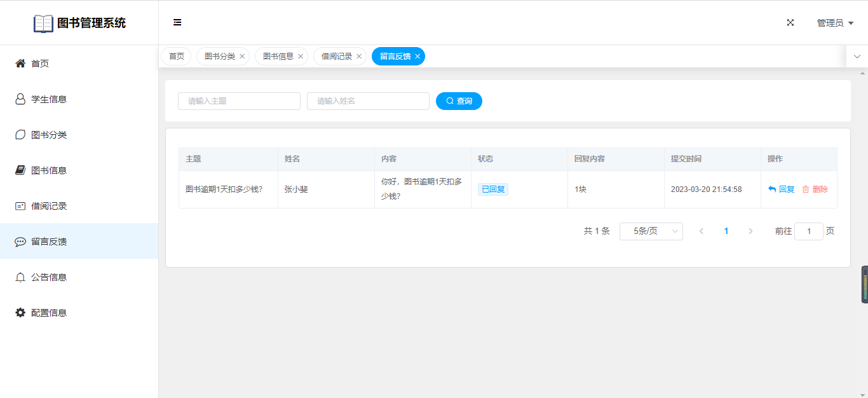Click the 公告信息 bell icon
The width and height of the screenshot is (868, 398).
tap(20, 277)
